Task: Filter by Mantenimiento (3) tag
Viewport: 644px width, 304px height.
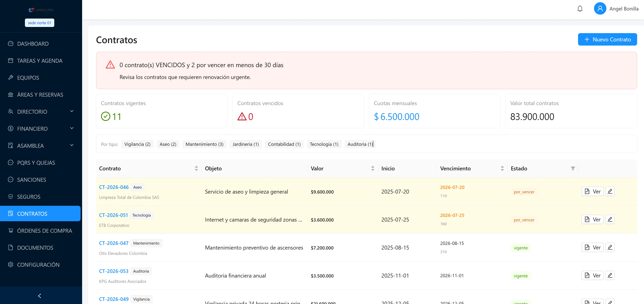Action: click(x=204, y=144)
